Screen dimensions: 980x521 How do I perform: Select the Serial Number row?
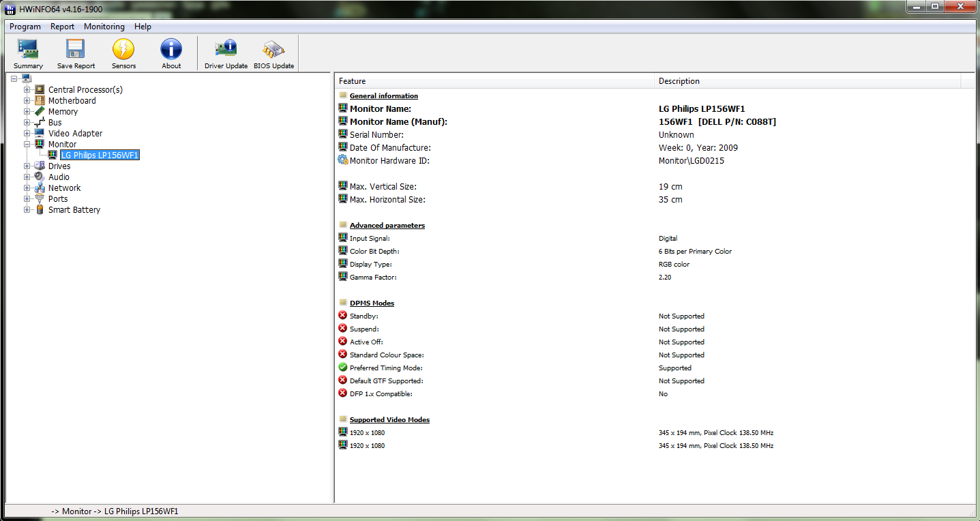click(655, 134)
